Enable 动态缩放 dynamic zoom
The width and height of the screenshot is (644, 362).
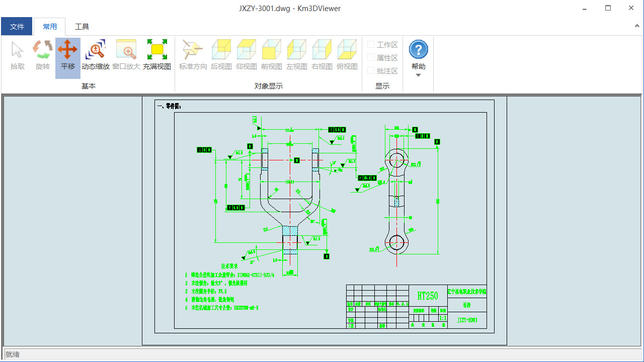coord(96,54)
